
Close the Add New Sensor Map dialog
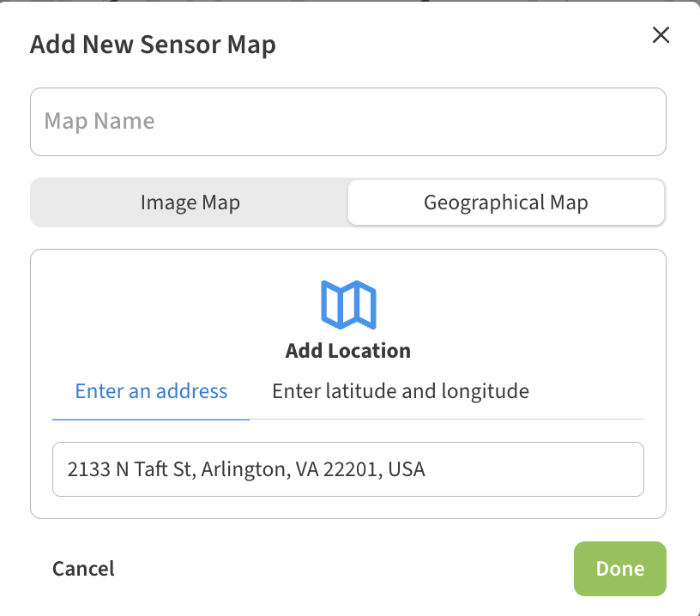[x=661, y=35]
